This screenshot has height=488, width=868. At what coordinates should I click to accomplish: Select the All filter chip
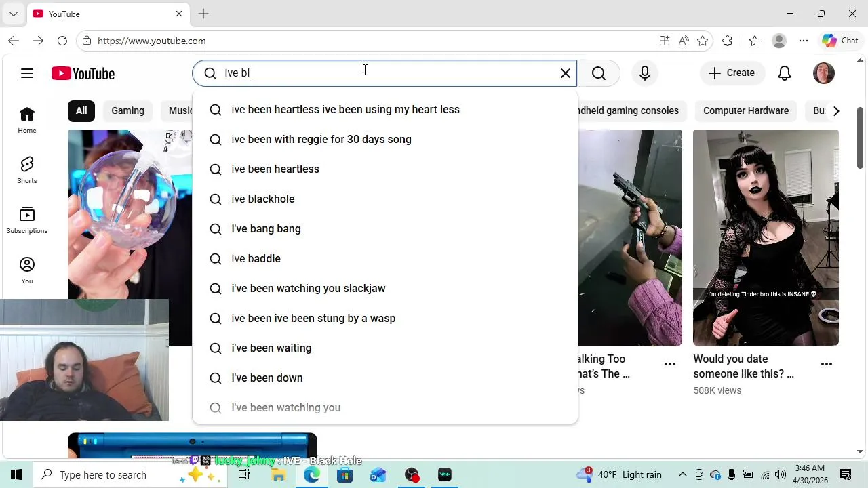pos(81,110)
